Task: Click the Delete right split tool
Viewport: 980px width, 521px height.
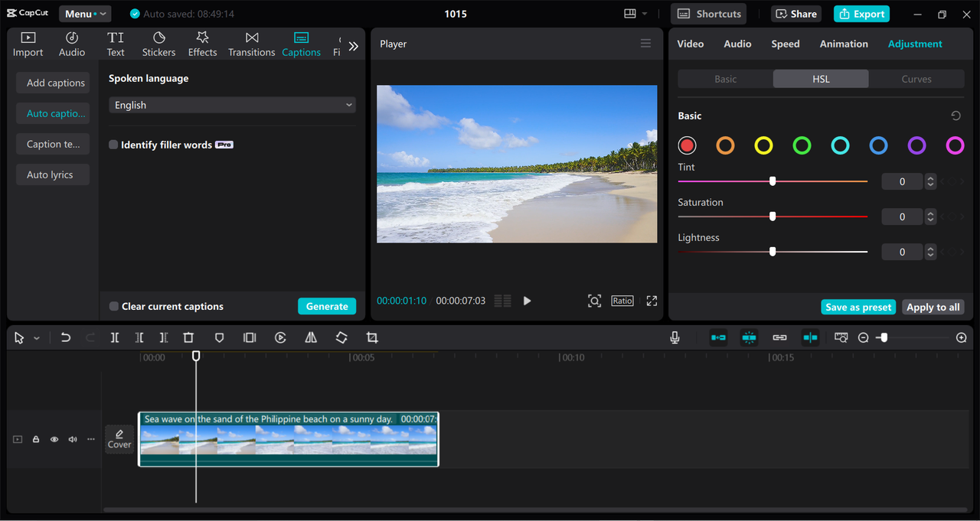Action: tap(164, 337)
